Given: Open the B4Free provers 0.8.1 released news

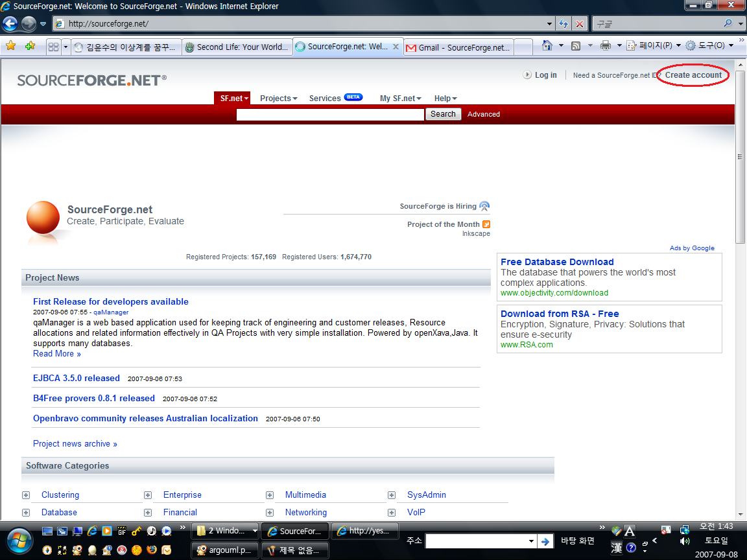Looking at the screenshot, I should point(94,398).
